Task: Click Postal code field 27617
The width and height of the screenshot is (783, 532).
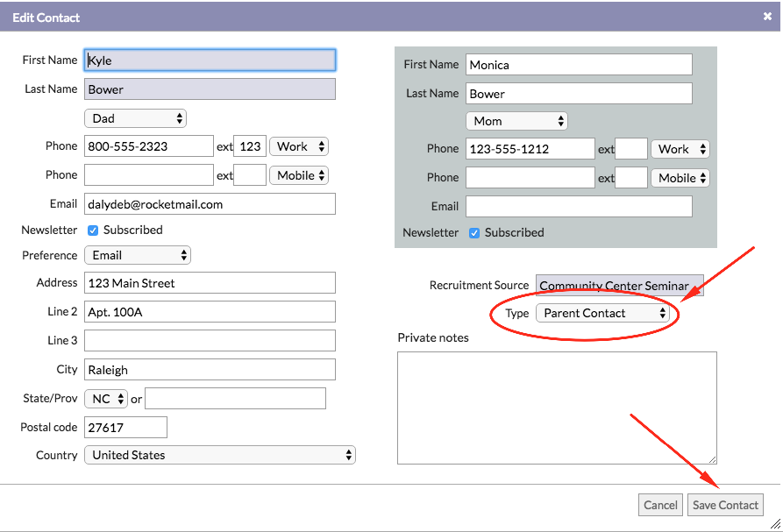Action: pos(126,428)
